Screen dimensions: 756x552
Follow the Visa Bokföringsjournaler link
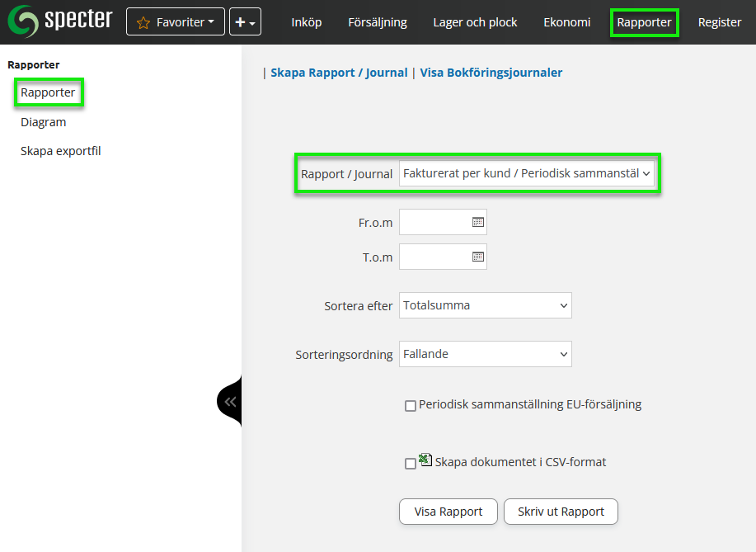tap(491, 73)
